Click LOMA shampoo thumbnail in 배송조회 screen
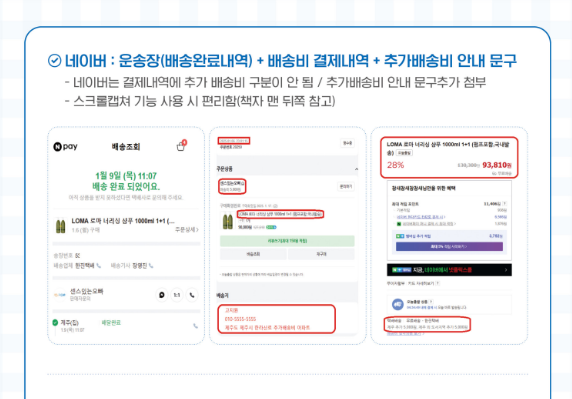 pyautogui.click(x=61, y=226)
